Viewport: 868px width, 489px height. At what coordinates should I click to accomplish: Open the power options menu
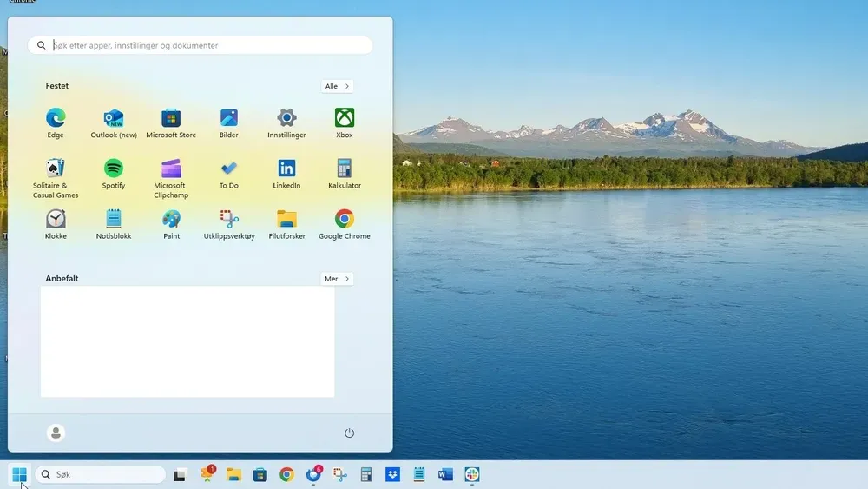(349, 433)
